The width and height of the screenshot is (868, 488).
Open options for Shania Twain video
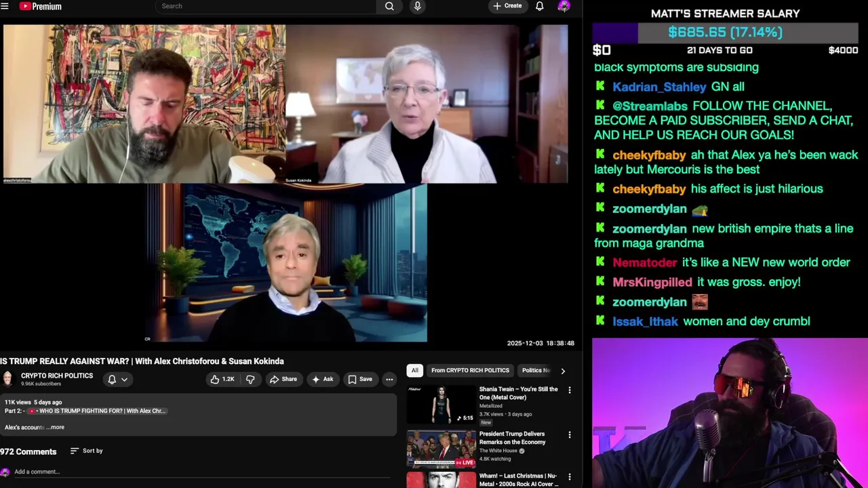coord(570,390)
